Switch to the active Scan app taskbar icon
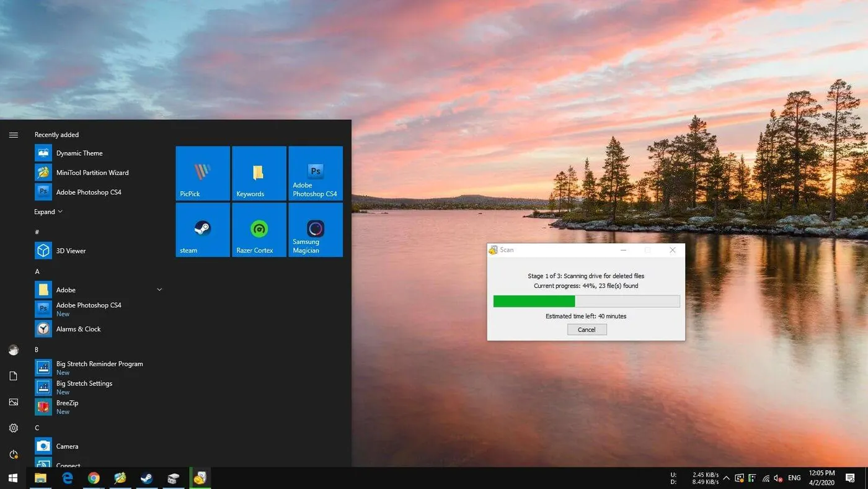Image resolution: width=868 pixels, height=489 pixels. [x=200, y=478]
